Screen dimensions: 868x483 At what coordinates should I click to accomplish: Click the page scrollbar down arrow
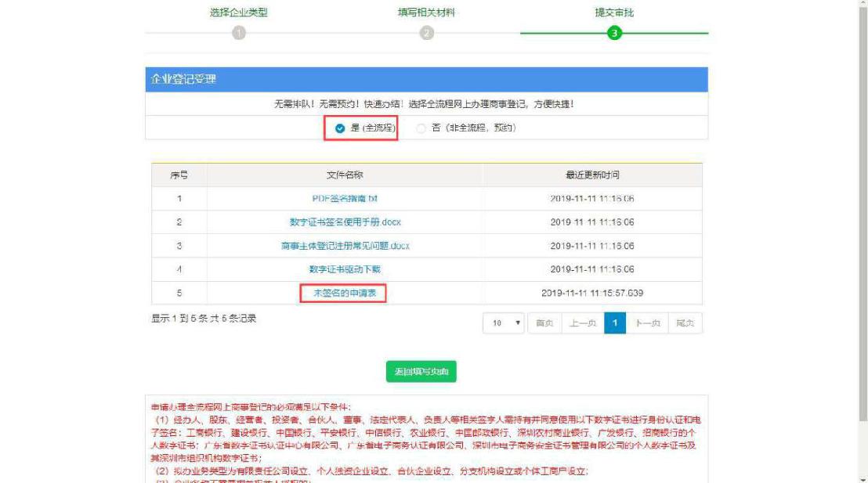pyautogui.click(x=862, y=478)
